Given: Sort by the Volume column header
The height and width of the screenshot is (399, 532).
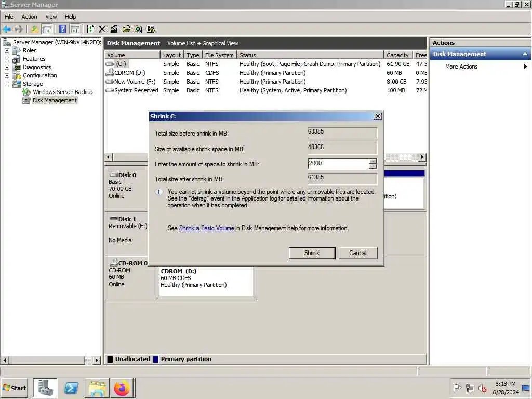Looking at the screenshot, I should pos(132,55).
